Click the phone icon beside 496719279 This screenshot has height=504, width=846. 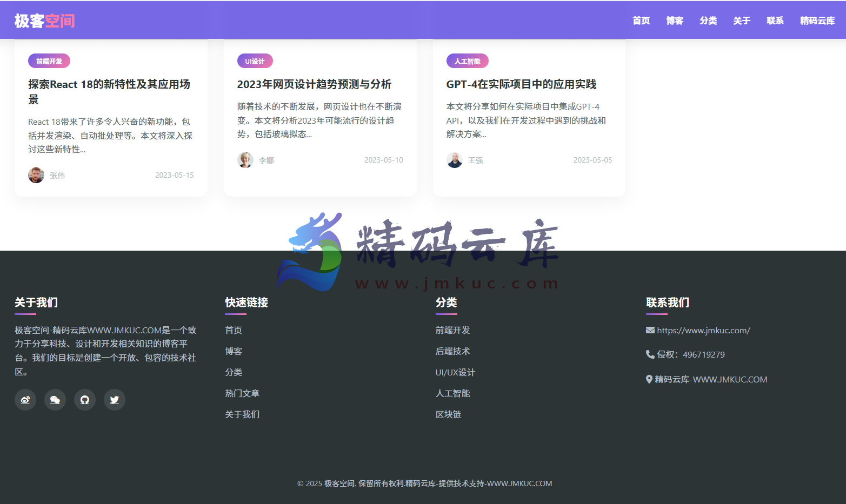[650, 354]
